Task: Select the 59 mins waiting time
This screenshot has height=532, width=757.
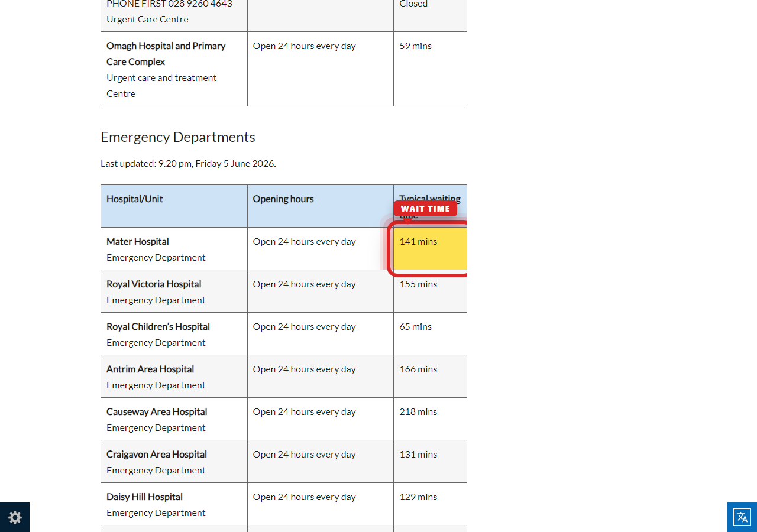Action: [415, 46]
